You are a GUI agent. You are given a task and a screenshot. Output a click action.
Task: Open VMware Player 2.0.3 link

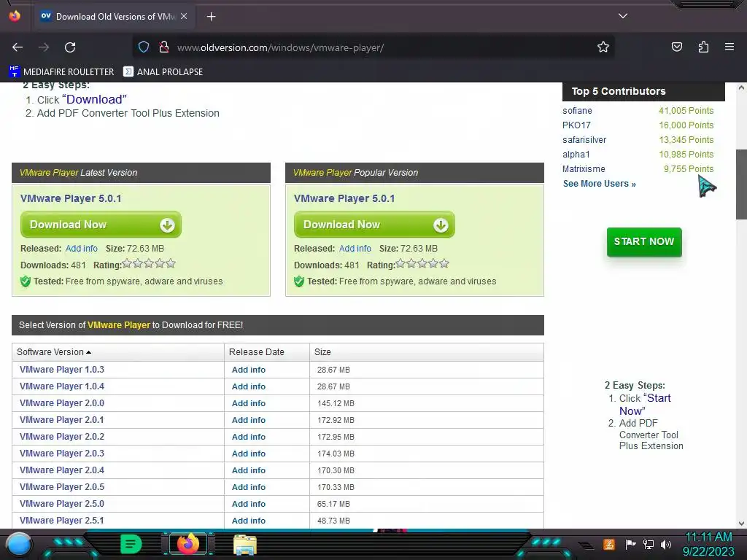pyautogui.click(x=62, y=454)
